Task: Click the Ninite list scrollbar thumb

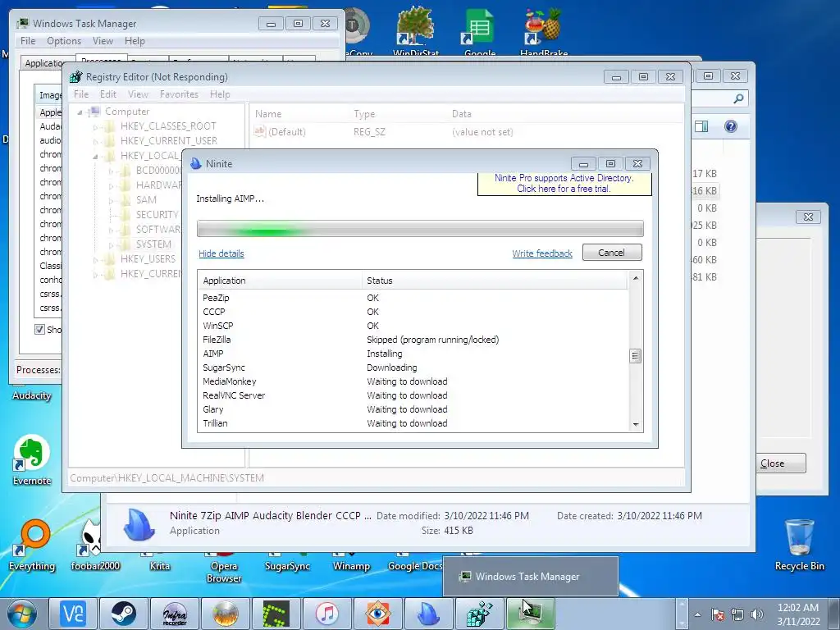Action: [636, 356]
